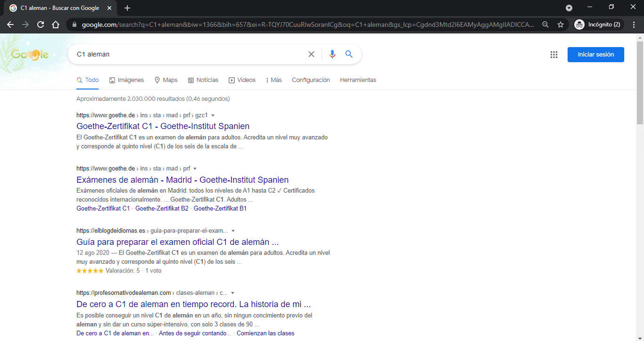Open Chrome's three-dot menu
The height and width of the screenshot is (341, 644).
coord(634,24)
